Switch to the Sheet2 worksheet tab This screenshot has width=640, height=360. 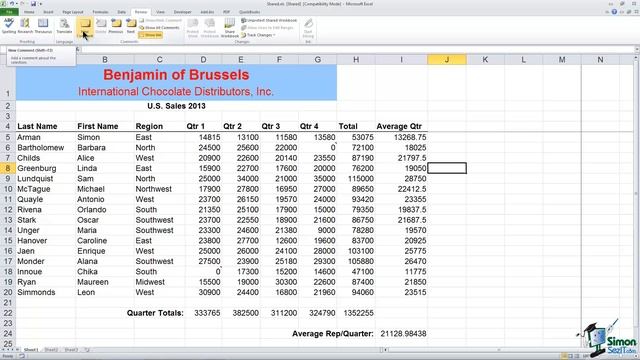click(51, 350)
